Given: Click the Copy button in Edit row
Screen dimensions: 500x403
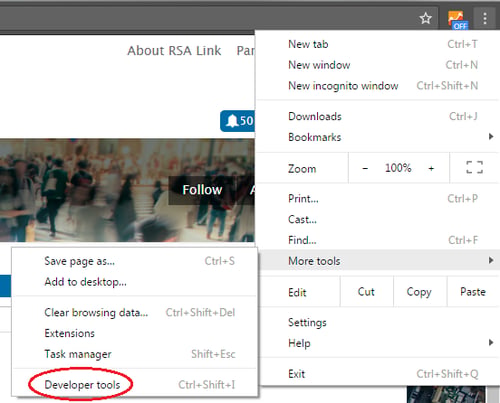Looking at the screenshot, I should coord(419,292).
